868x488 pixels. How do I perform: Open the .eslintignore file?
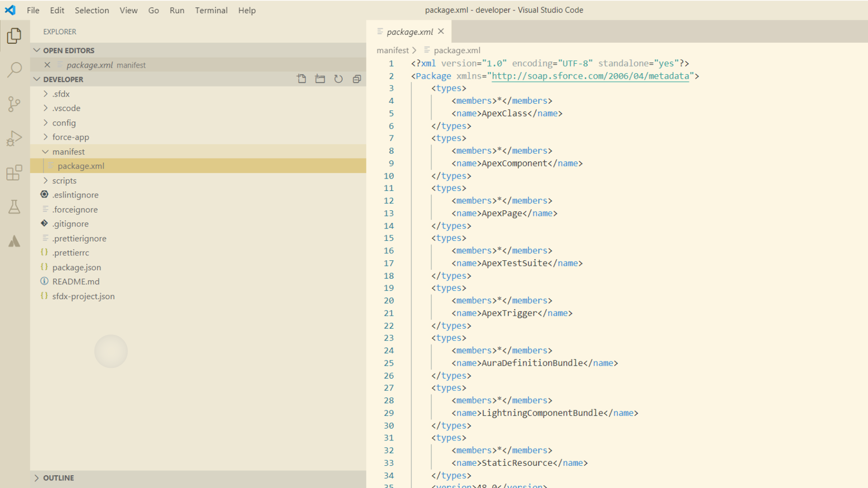(x=198, y=195)
